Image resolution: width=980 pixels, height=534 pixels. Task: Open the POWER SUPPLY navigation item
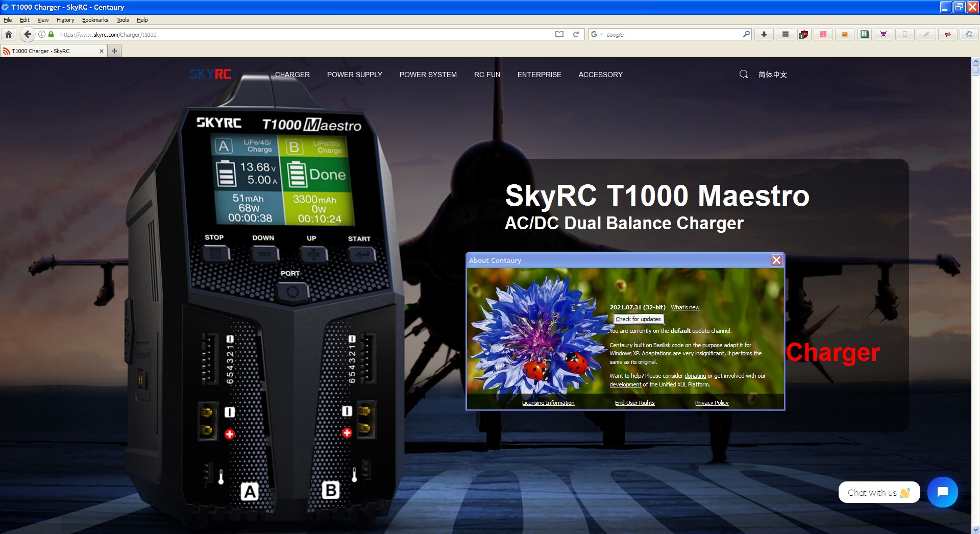pyautogui.click(x=355, y=75)
